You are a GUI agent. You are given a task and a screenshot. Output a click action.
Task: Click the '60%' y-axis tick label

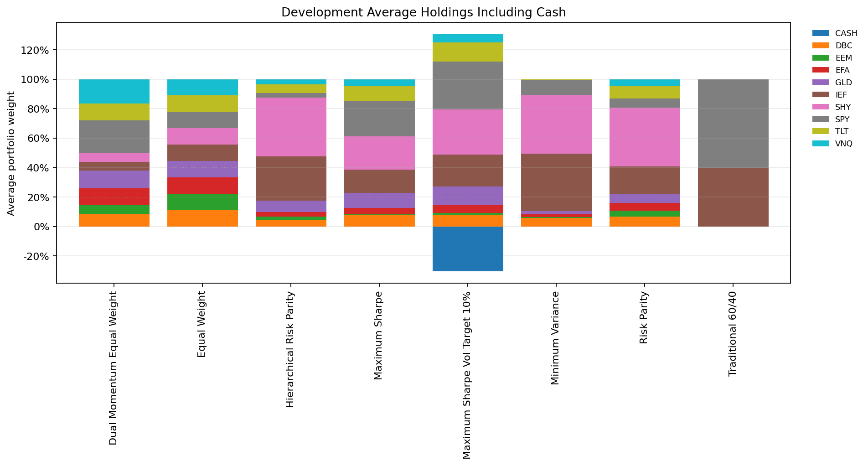pyautogui.click(x=38, y=138)
